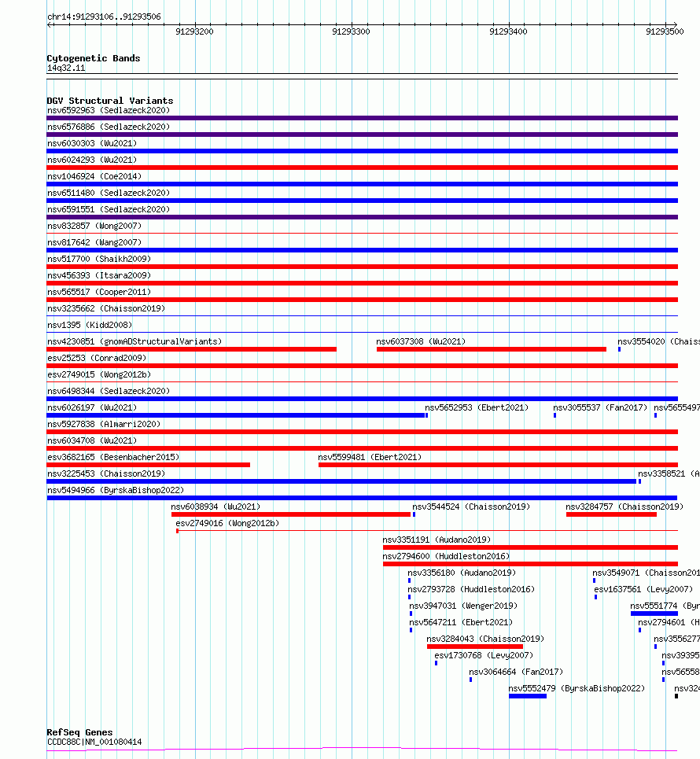Select nsv3064664 (Fan2017) label
Image resolution: width=700 pixels, height=759 pixels.
coord(516,672)
